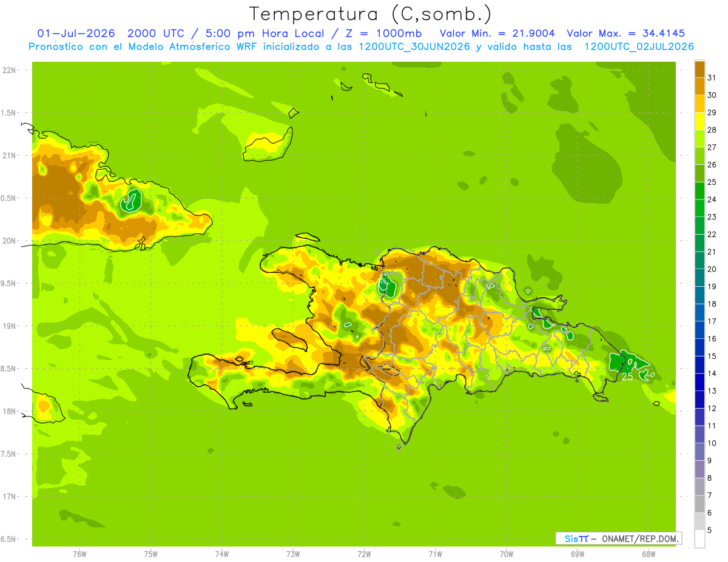Click the '12' label on the color scale

pos(712,408)
